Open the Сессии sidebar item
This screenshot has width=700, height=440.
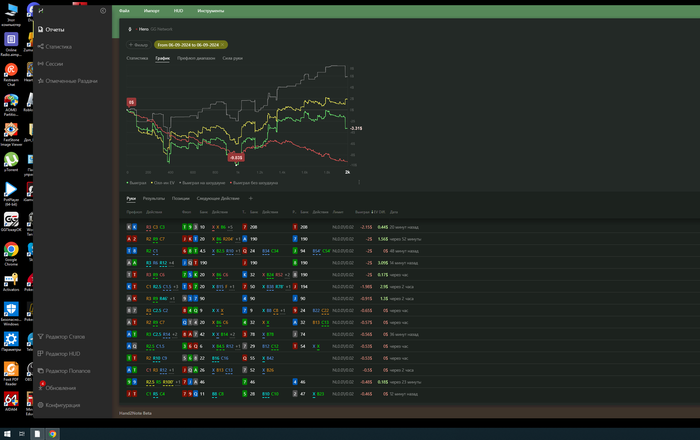tap(50, 64)
